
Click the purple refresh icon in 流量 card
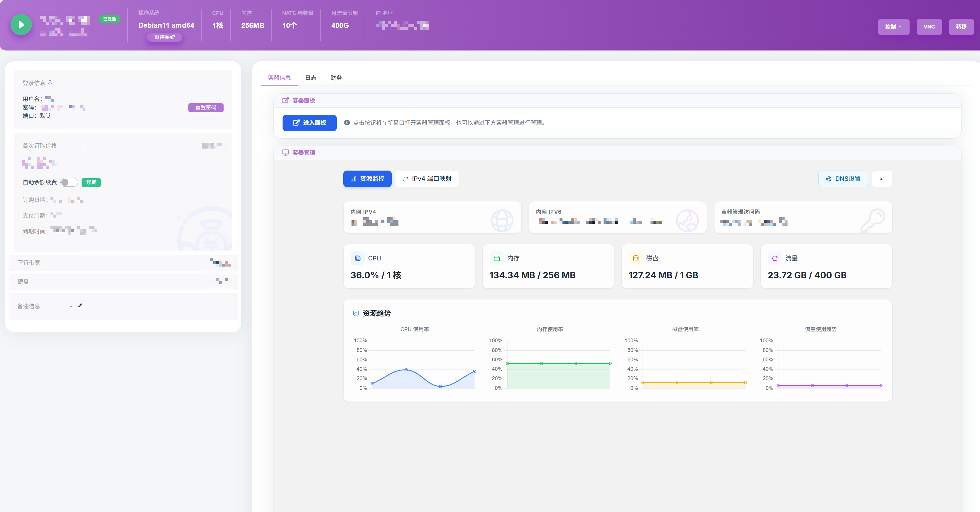point(775,258)
